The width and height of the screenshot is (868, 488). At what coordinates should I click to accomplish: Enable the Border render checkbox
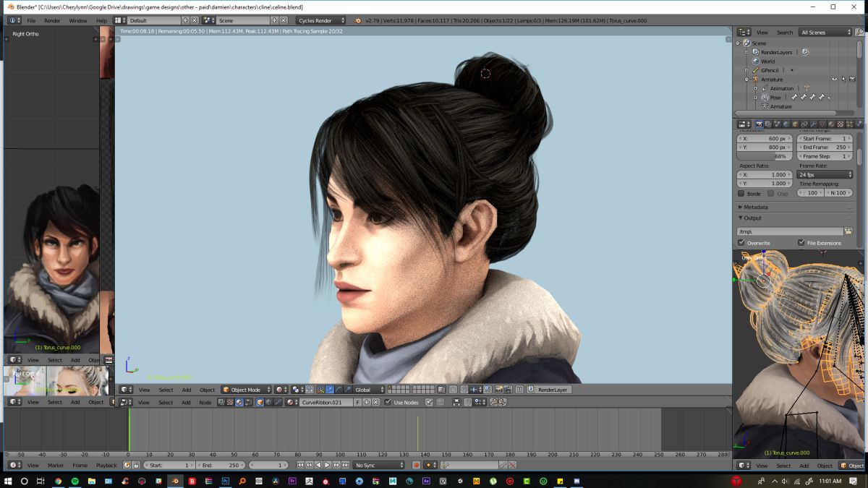click(741, 194)
